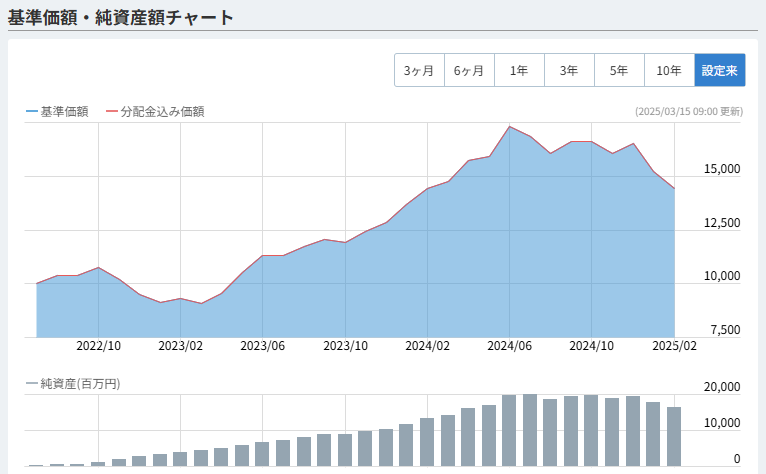This screenshot has width=766, height=474.
Task: Click the net assets bar above 2024/06
Action: (x=509, y=431)
